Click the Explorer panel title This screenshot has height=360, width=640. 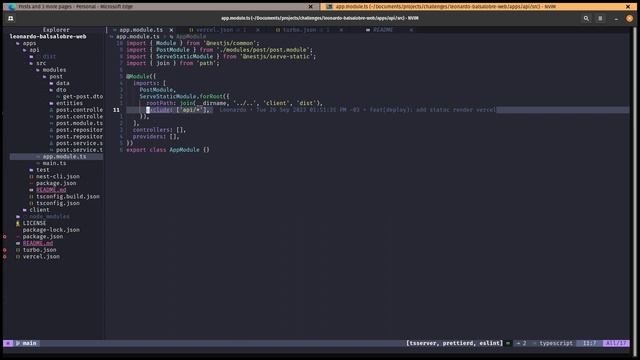(56, 30)
